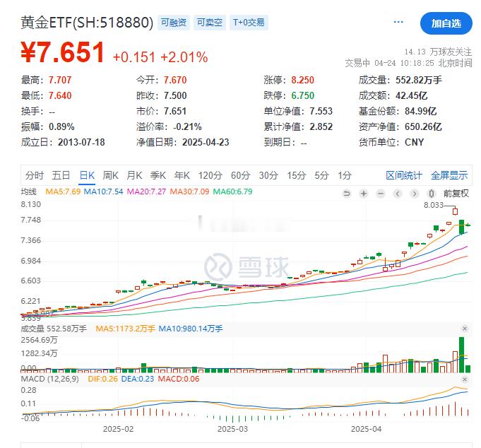
Task: Move chart left with left chevron icon
Action: [x=398, y=194]
